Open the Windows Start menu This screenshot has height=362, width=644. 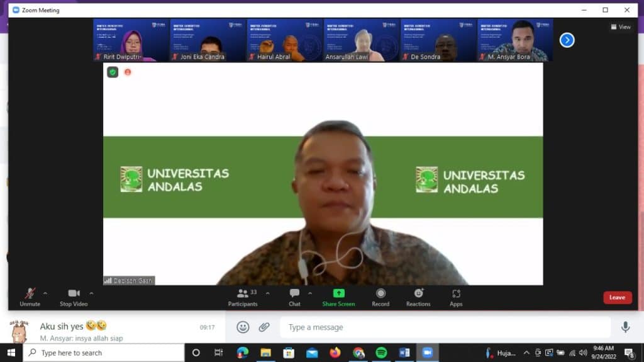pos(11,353)
